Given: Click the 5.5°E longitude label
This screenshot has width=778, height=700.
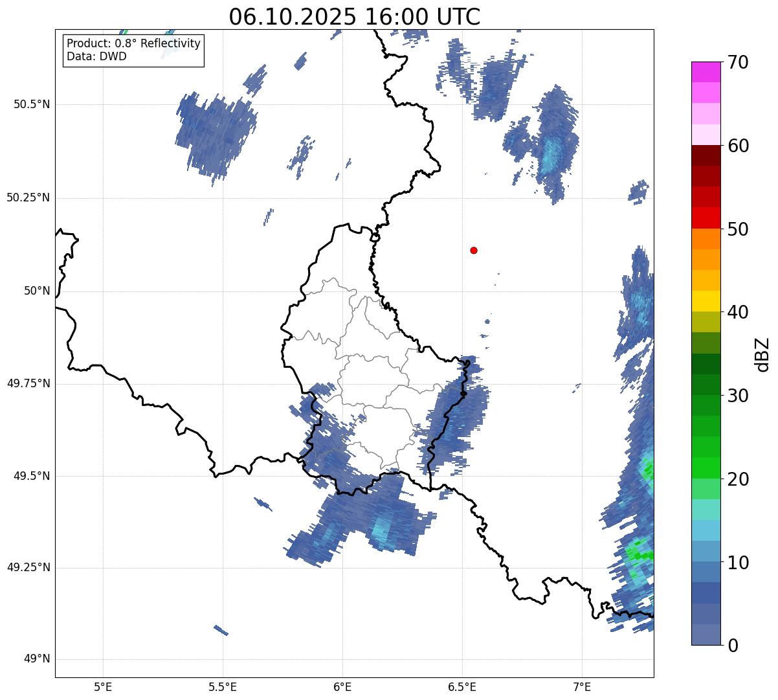Looking at the screenshot, I should (223, 687).
